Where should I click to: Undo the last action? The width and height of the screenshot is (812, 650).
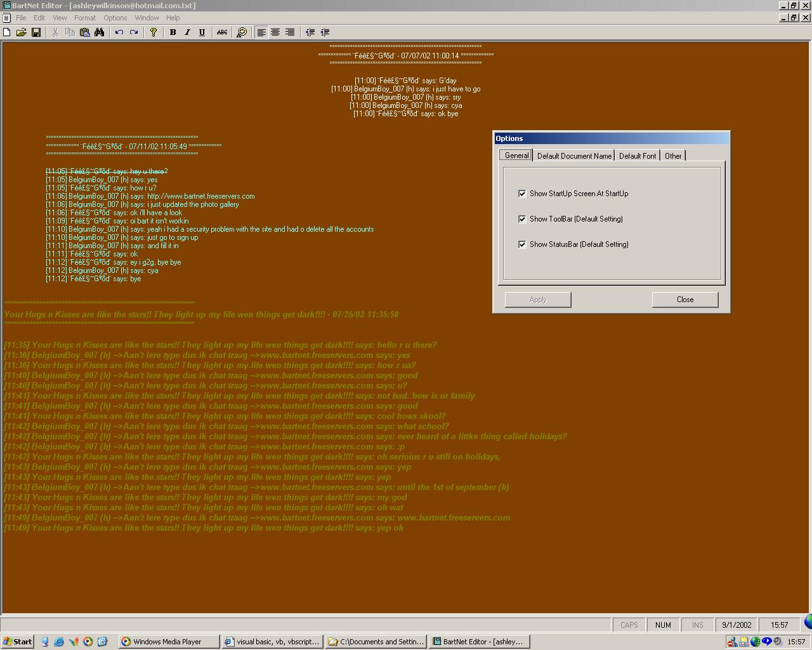(119, 32)
